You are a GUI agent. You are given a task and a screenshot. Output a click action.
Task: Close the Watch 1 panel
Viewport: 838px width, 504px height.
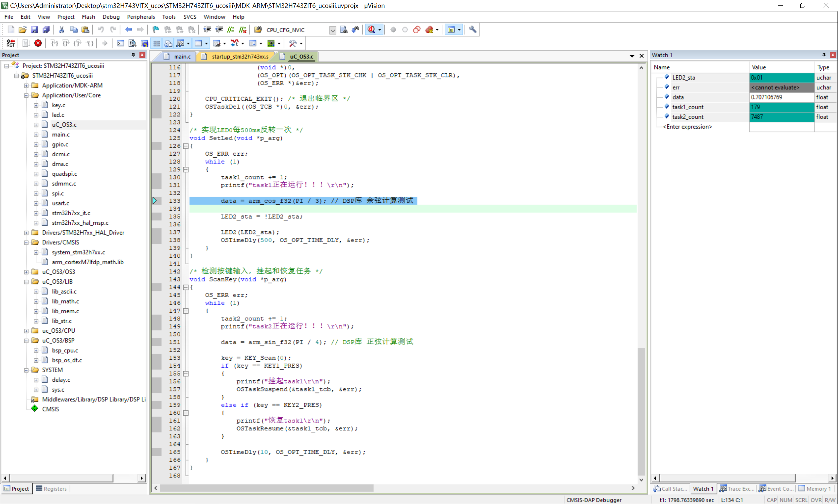[833, 55]
